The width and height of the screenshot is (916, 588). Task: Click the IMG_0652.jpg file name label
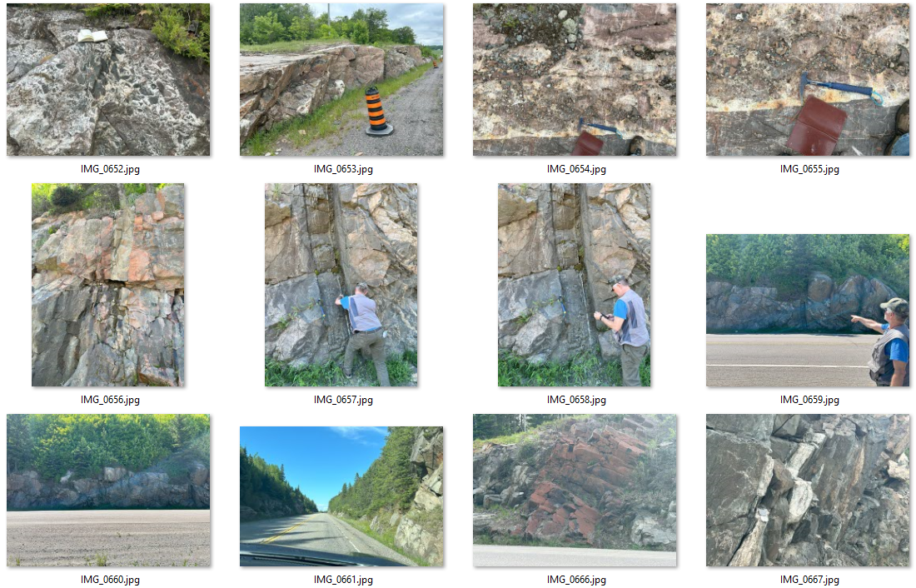tap(110, 169)
